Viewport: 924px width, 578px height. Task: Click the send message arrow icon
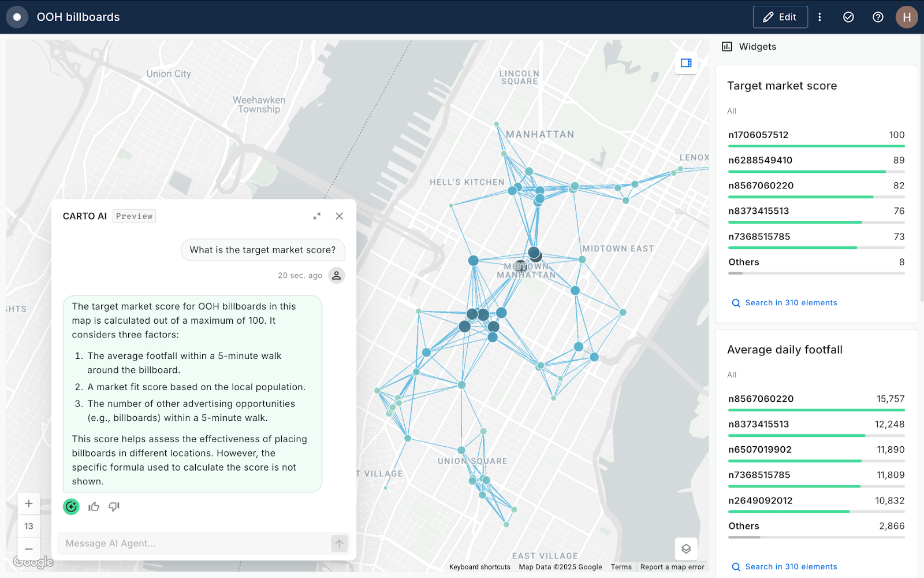(339, 543)
